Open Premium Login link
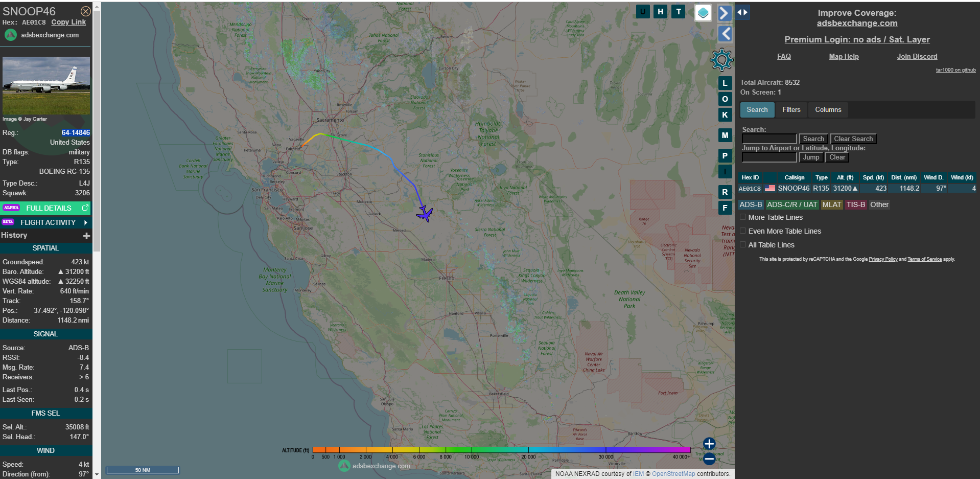 [857, 39]
